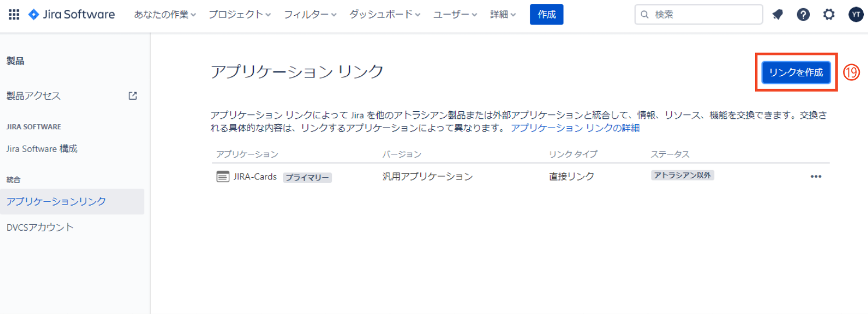Open the settings gear icon
The image size is (868, 314).
[x=829, y=15]
